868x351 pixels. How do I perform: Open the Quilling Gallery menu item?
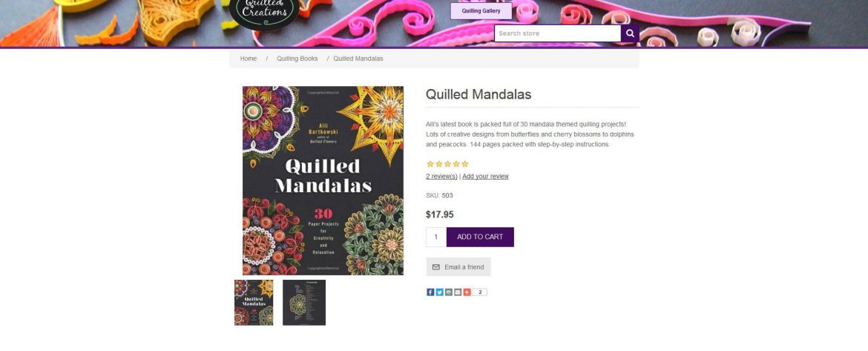click(x=481, y=11)
